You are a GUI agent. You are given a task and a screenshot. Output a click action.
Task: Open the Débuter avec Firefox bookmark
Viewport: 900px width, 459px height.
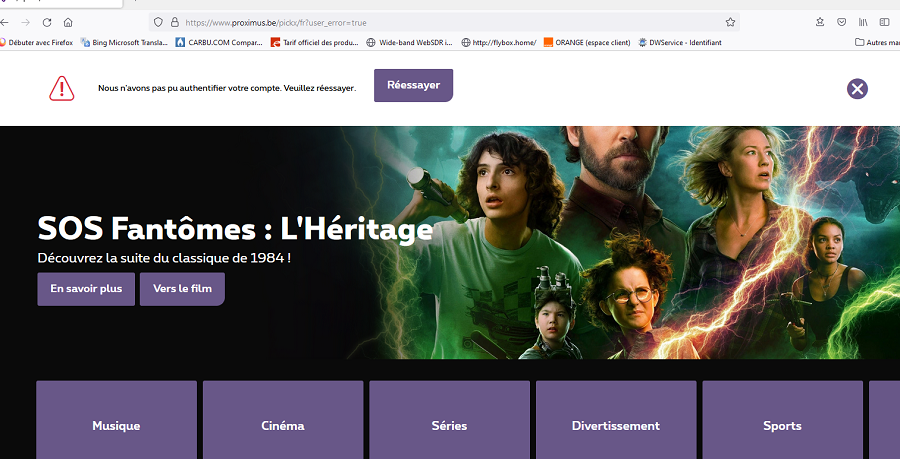[x=37, y=42]
